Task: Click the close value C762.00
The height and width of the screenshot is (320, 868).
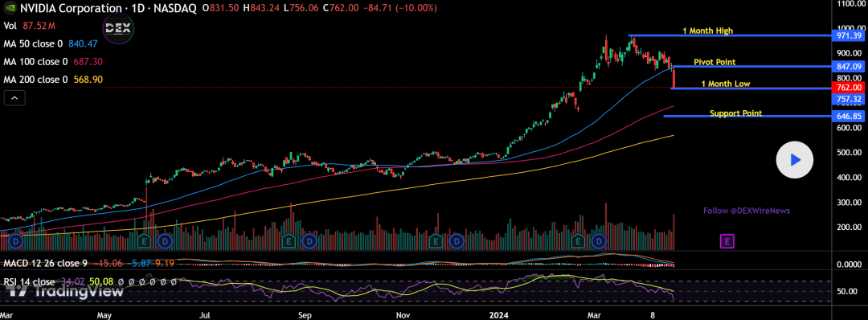Action: pyautogui.click(x=341, y=8)
